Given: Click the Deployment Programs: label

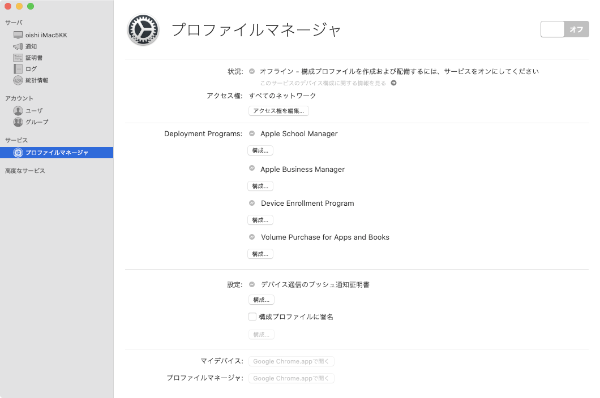Looking at the screenshot, I should point(203,134).
